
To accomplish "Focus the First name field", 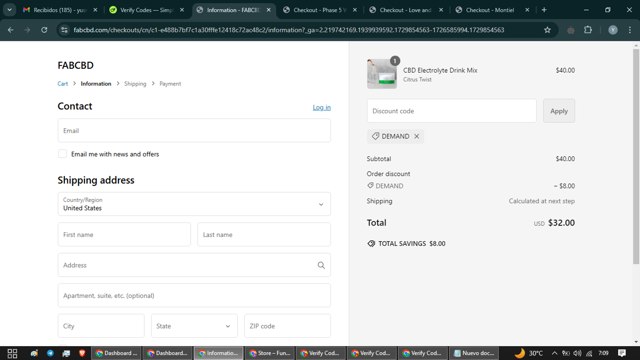I will tap(124, 235).
